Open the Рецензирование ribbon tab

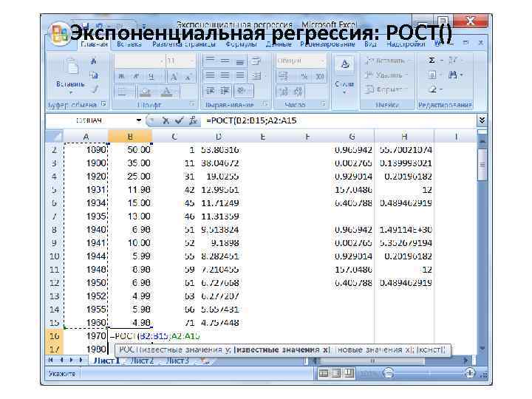point(327,44)
